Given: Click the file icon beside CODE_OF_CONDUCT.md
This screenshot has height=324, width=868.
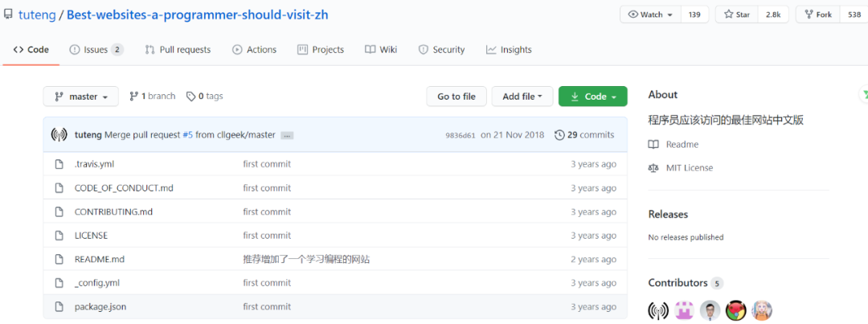Looking at the screenshot, I should tap(59, 188).
